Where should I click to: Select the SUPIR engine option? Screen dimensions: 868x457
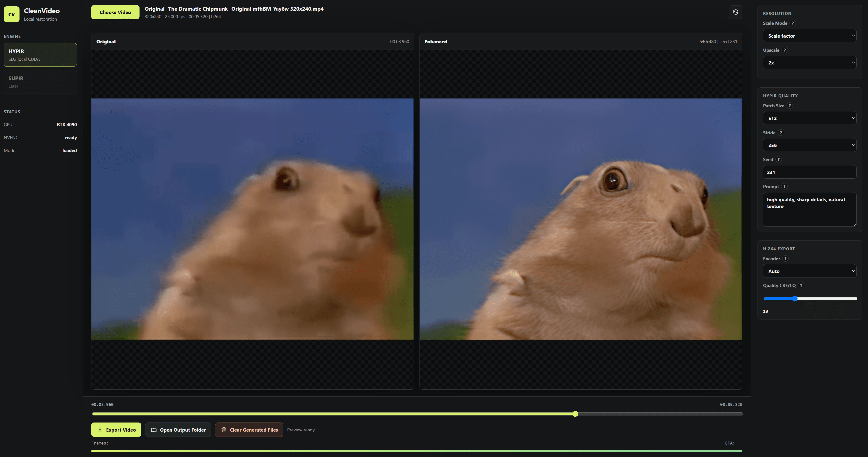click(40, 81)
